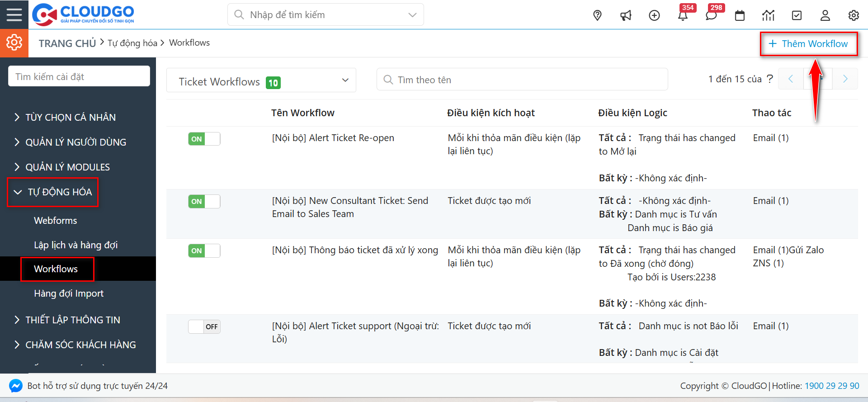Collapse the TỰ ĐỘNG HÓA section
This screenshot has height=402, width=868.
coord(53,192)
